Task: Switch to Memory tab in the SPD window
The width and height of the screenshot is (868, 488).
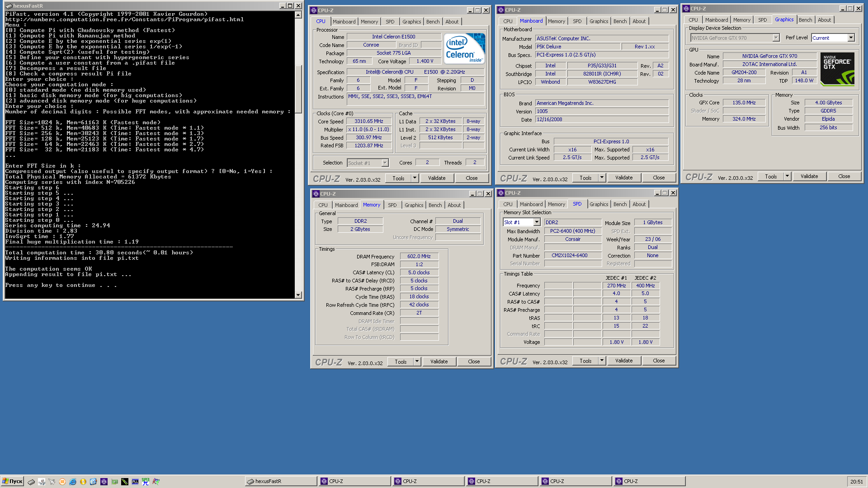Action: [x=557, y=204]
